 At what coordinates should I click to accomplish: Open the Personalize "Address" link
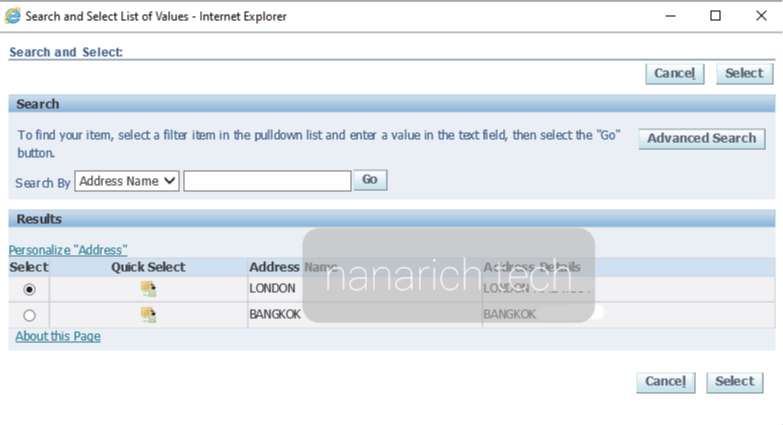[x=68, y=250]
